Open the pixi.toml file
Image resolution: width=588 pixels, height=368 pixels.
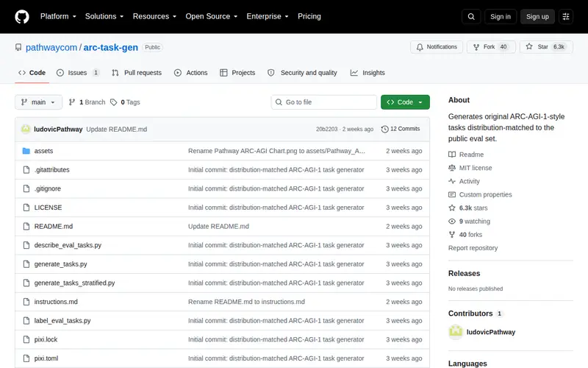point(46,358)
